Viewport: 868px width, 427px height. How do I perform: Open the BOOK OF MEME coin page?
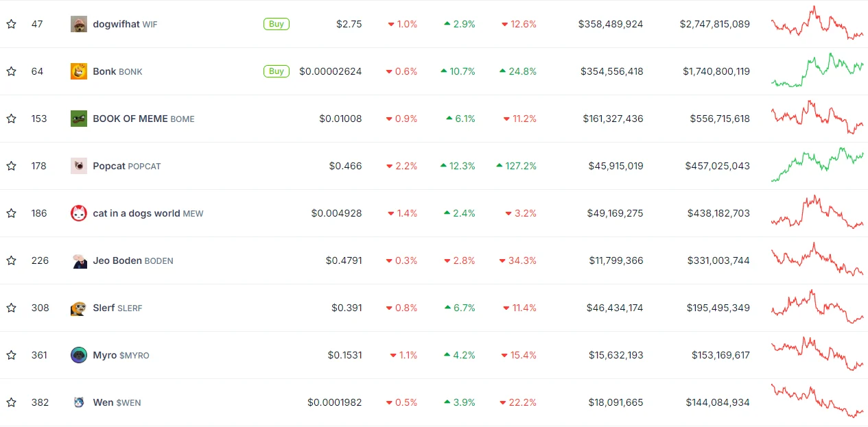click(130, 119)
